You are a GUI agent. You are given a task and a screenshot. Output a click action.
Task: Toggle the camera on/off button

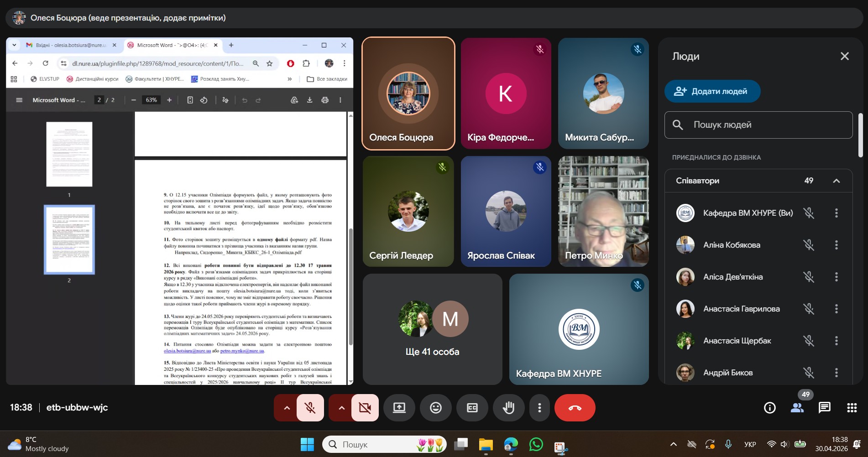pos(365,408)
